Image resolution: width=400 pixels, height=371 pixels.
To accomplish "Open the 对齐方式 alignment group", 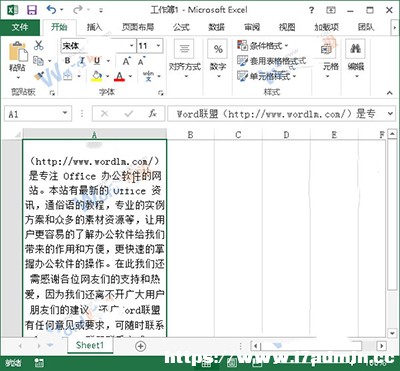I will (184, 59).
